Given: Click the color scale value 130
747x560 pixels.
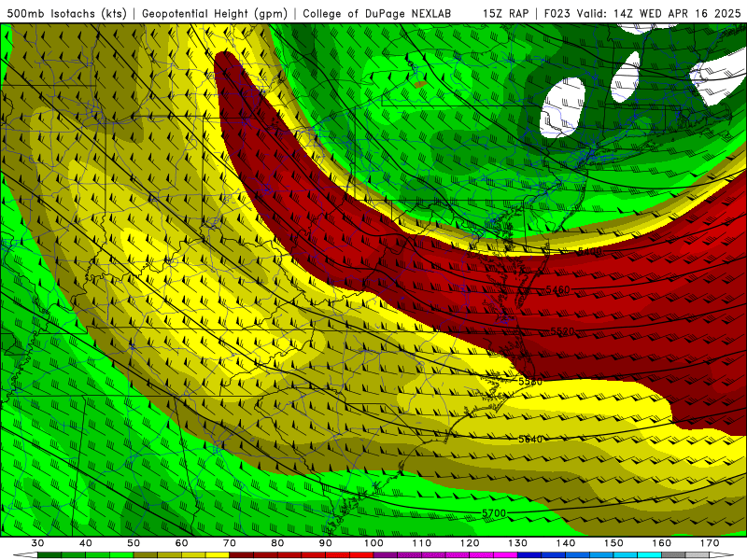Looking at the screenshot, I should [517, 543].
